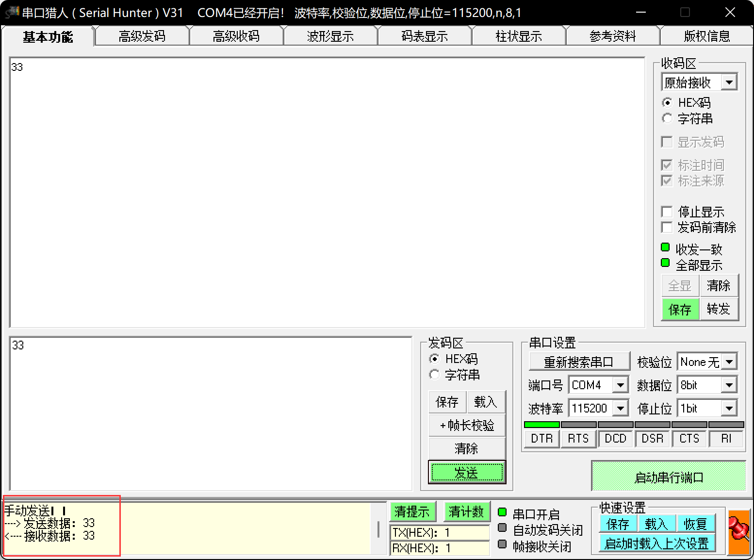Click the log panel scrollbar thumb
The image size is (754, 560).
pyautogui.click(x=378, y=529)
